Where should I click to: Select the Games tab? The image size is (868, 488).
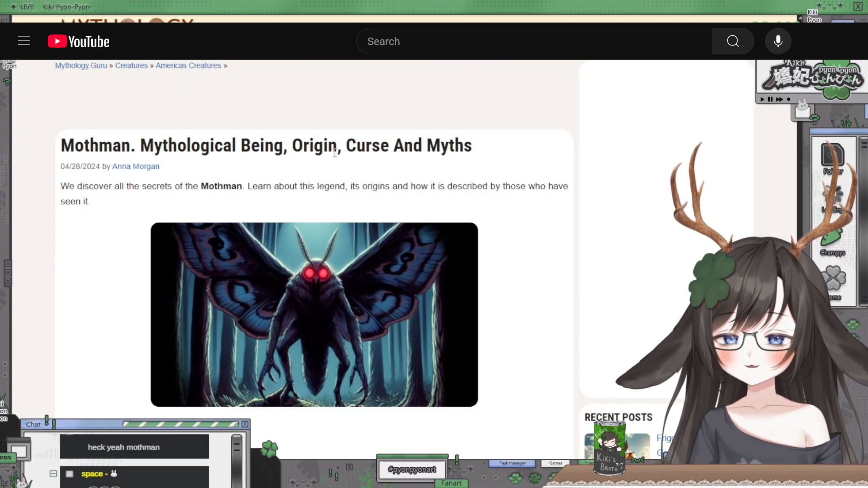pyautogui.click(x=555, y=463)
